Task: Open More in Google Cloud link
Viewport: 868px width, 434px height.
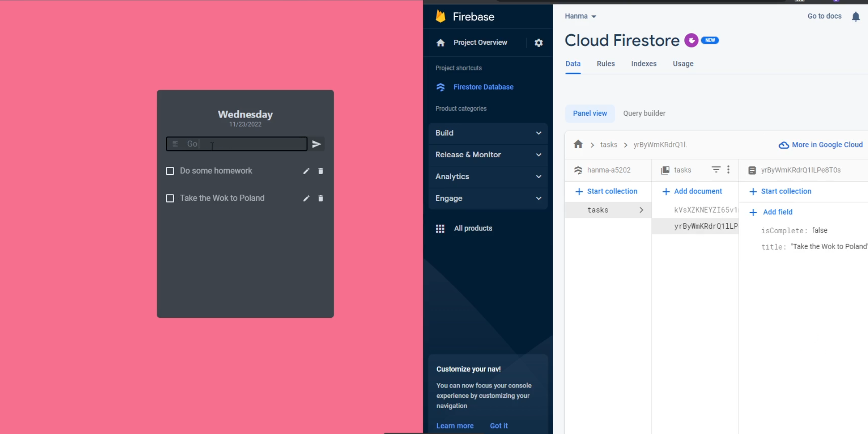Action: pos(821,145)
